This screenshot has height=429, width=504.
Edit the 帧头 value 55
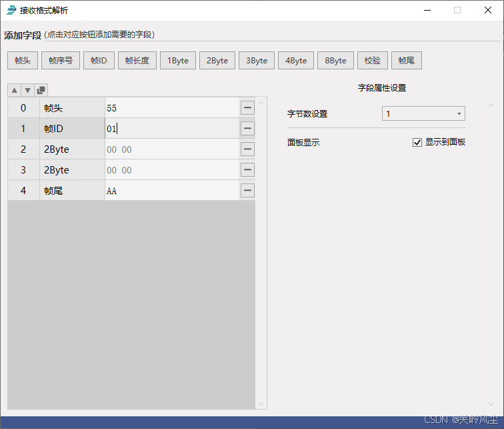coord(172,107)
